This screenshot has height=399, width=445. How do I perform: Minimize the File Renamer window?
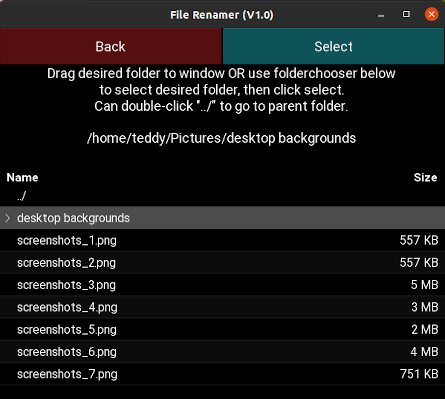[x=381, y=15]
